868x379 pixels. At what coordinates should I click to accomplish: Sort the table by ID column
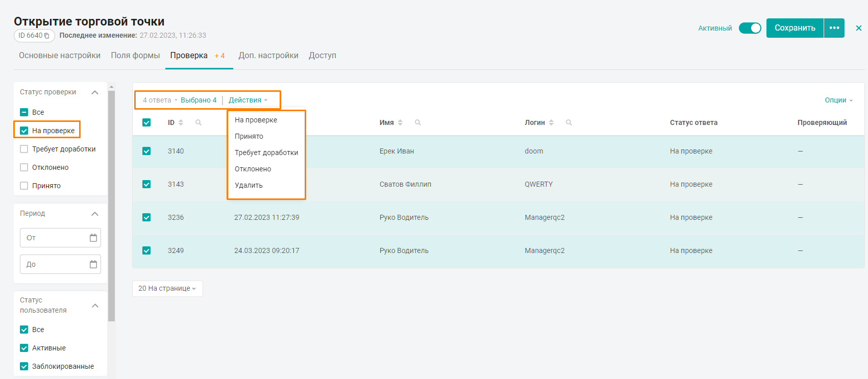[181, 122]
